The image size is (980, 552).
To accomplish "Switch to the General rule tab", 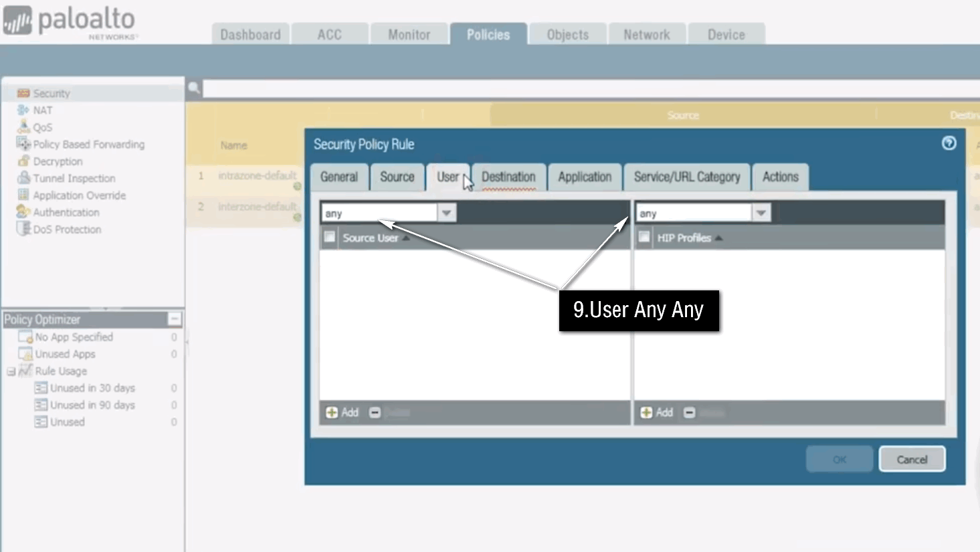I will pos(339,177).
